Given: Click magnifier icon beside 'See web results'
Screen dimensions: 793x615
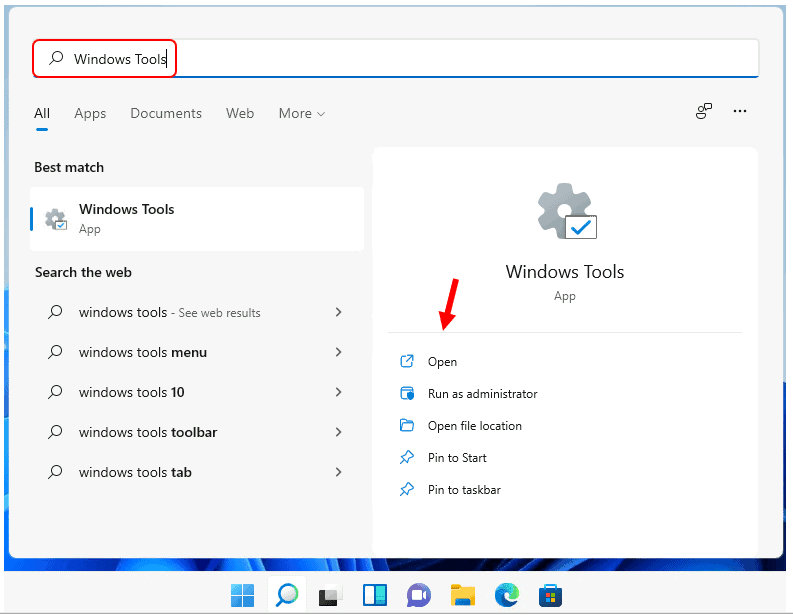Looking at the screenshot, I should pyautogui.click(x=55, y=312).
